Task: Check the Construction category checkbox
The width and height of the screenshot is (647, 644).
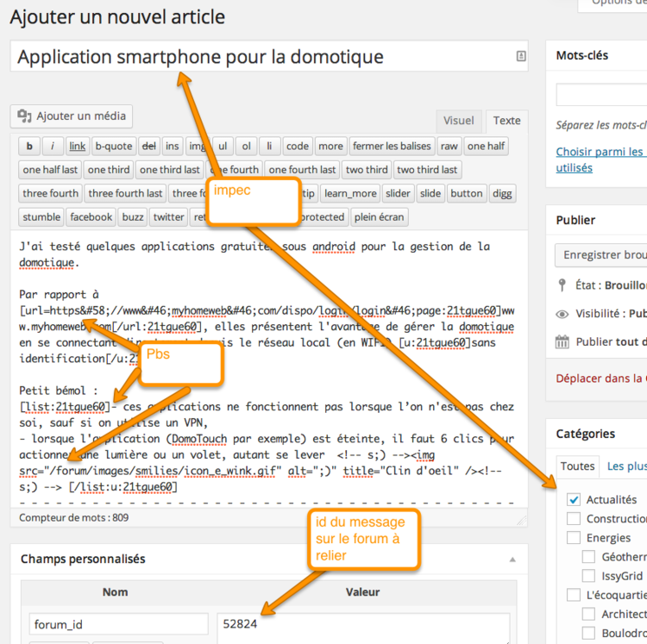Action: (574, 519)
